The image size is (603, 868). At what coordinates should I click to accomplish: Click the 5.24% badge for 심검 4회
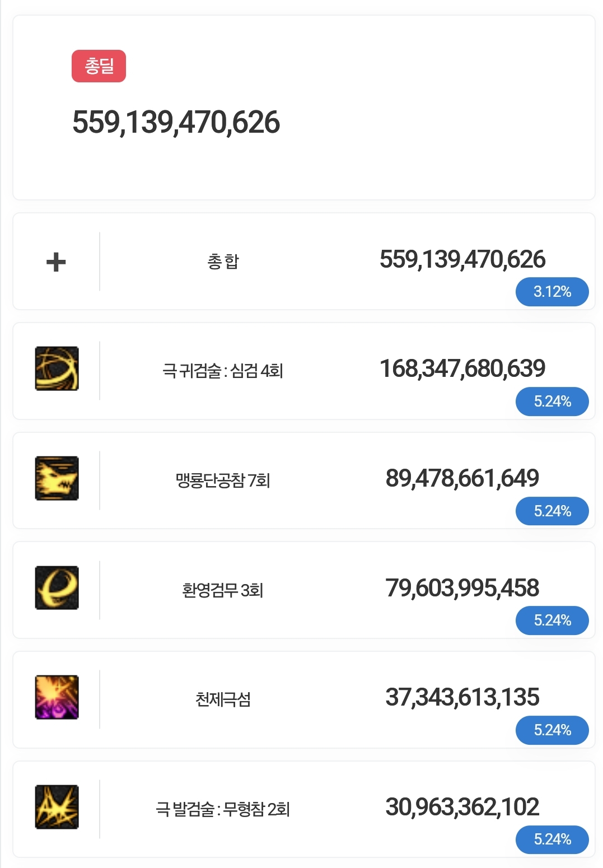(551, 402)
